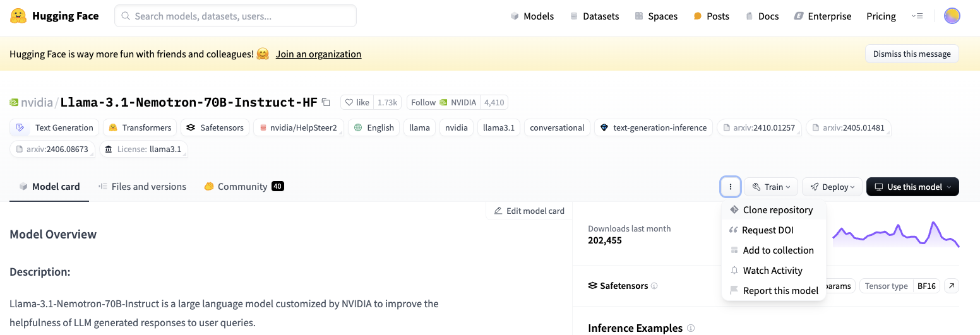Go to Datasets page
Viewport: 980px width, 335px height.
(594, 16)
